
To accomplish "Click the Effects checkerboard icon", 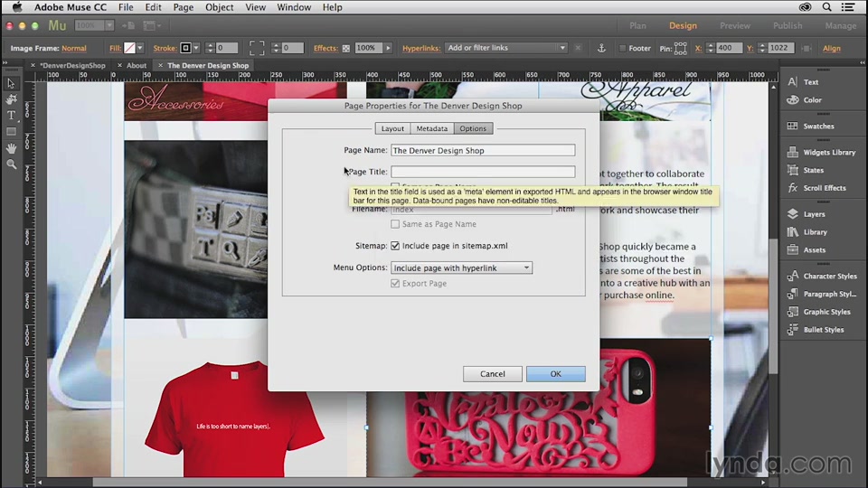I will pyautogui.click(x=346, y=48).
